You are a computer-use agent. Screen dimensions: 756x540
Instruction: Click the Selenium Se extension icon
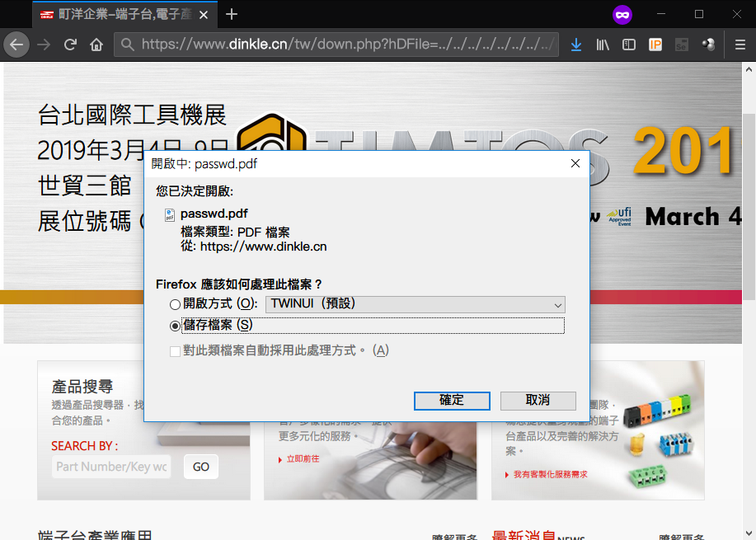[681, 45]
